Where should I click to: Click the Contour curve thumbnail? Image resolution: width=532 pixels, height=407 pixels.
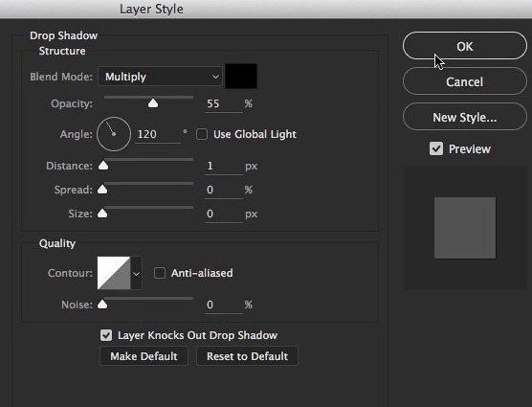point(114,273)
